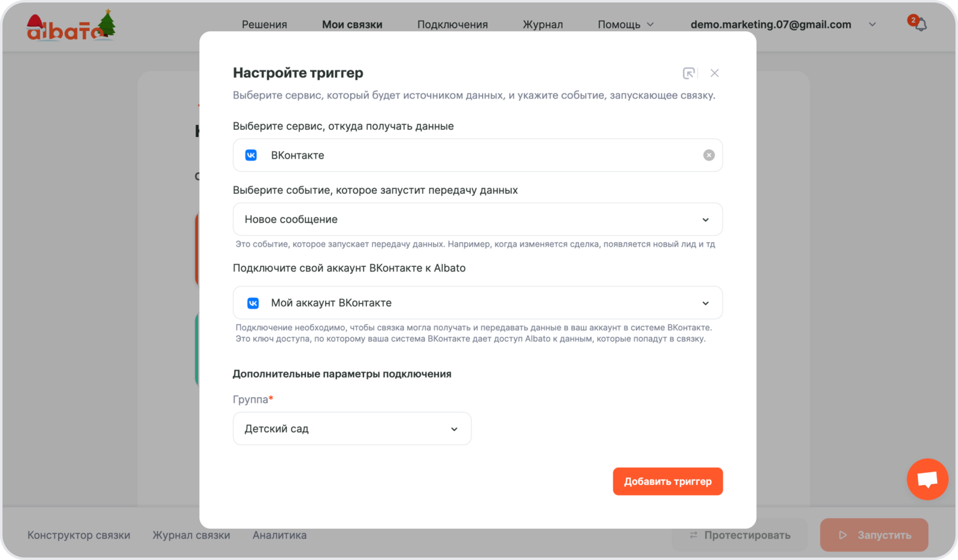Screen dimensions: 958x560
Task: Click the VK icon in account field
Action: tap(253, 303)
